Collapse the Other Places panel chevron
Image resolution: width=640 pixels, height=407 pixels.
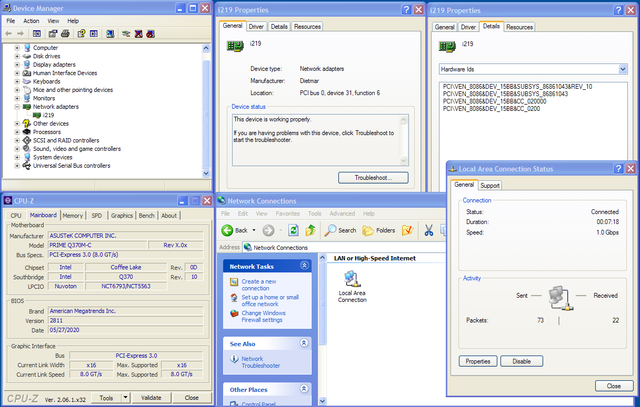click(304, 389)
